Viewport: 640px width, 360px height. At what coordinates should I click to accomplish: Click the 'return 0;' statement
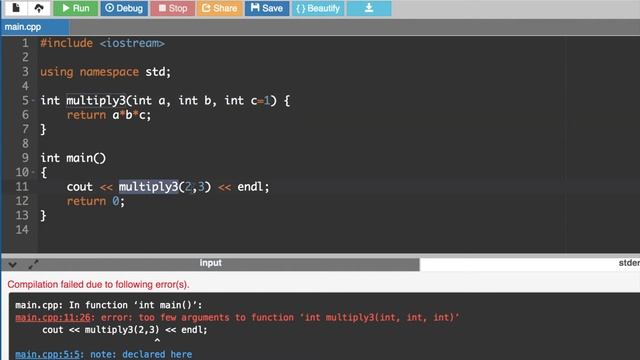[96, 201]
